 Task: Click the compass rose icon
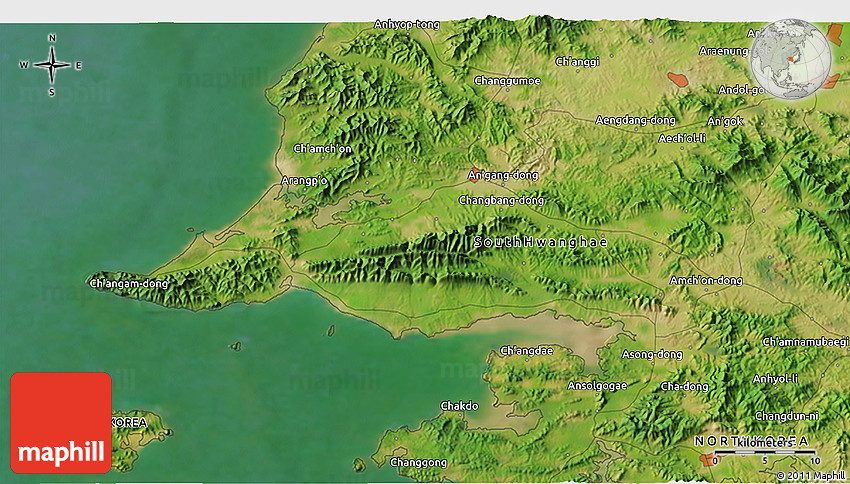pos(51,65)
